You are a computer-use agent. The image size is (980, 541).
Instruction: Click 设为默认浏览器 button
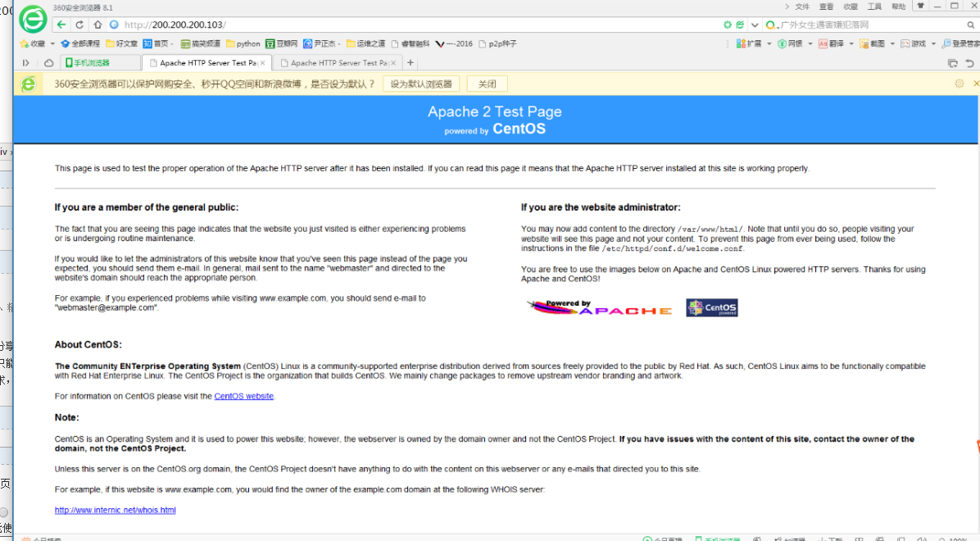click(421, 84)
